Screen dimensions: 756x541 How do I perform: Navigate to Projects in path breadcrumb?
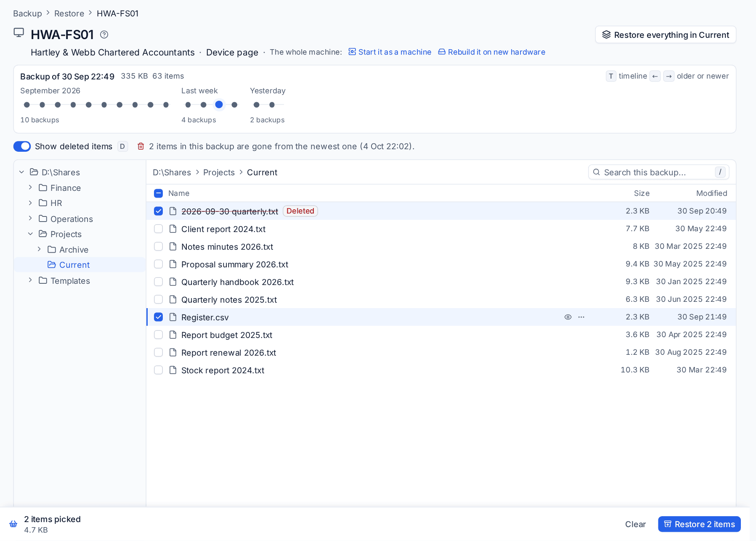[219, 172]
